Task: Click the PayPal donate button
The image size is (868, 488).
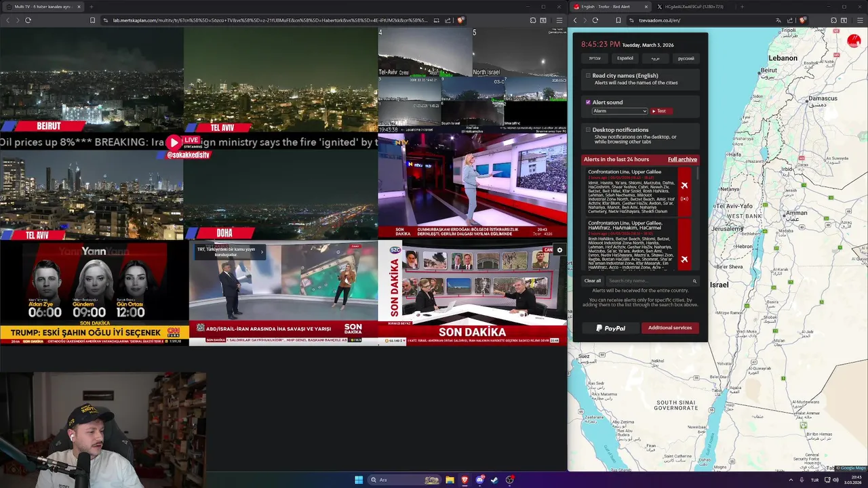Action: click(x=611, y=328)
